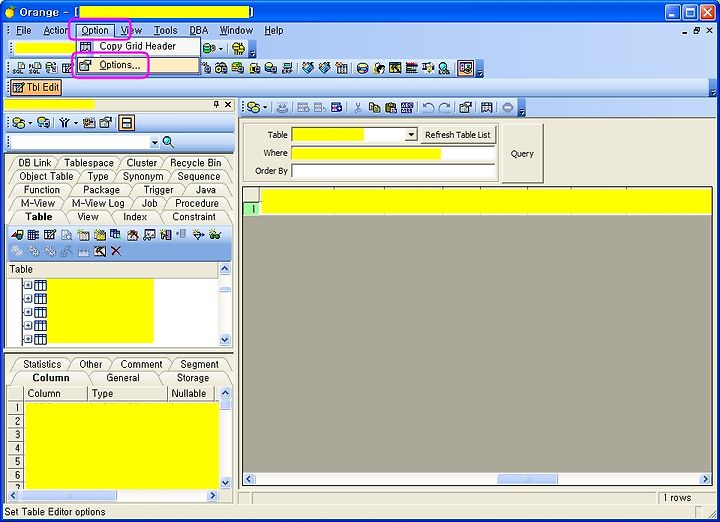This screenshot has height=522, width=720.
Task: Click the Cut scissors icon in editor toolbar
Action: [x=358, y=108]
